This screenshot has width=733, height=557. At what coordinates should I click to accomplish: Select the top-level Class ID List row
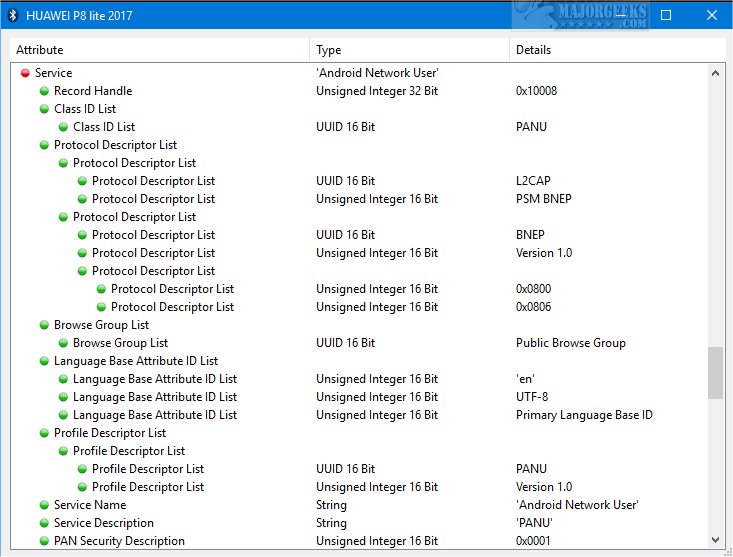[x=85, y=109]
